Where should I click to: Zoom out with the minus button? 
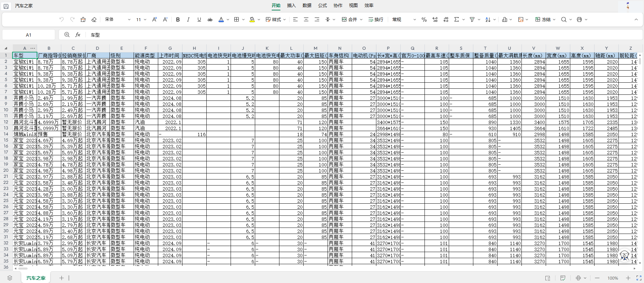coord(597,278)
